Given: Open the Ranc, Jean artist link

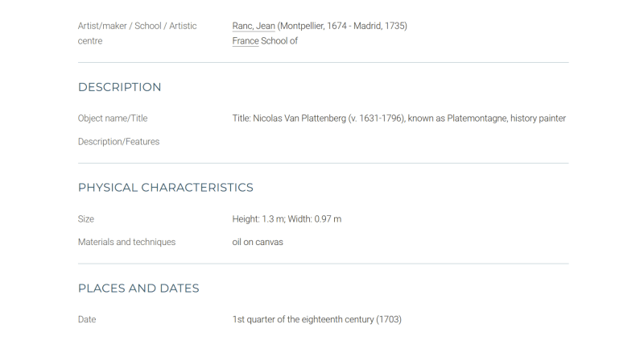Looking at the screenshot, I should pos(254,26).
